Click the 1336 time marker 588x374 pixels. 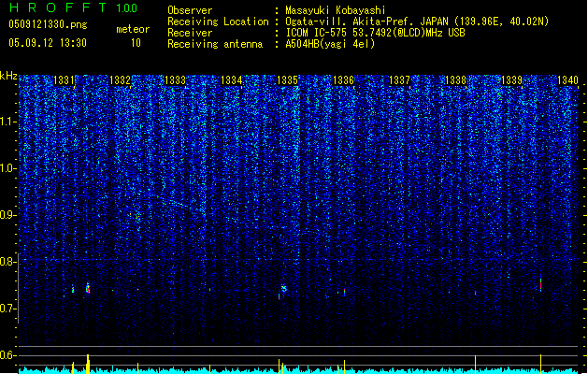343,80
